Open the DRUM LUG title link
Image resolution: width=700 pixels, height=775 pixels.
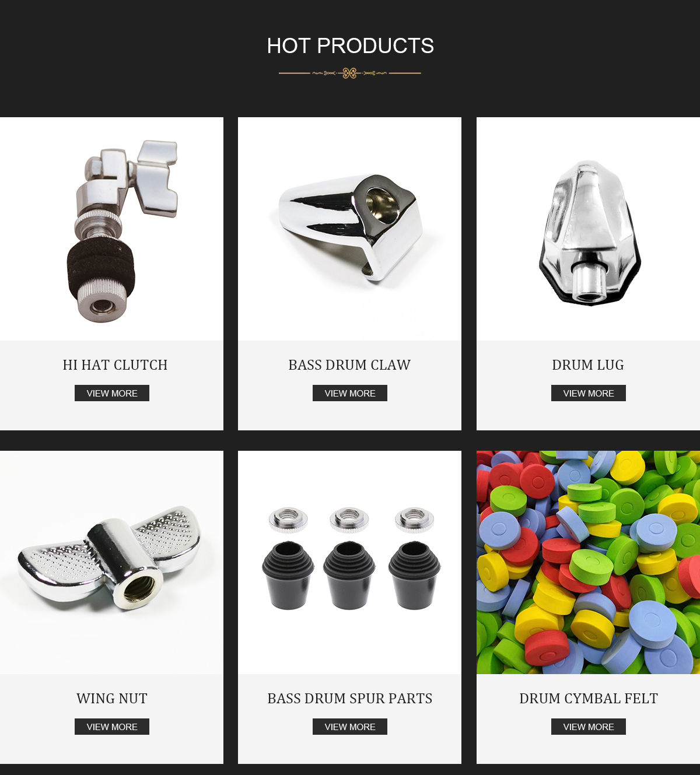(588, 365)
